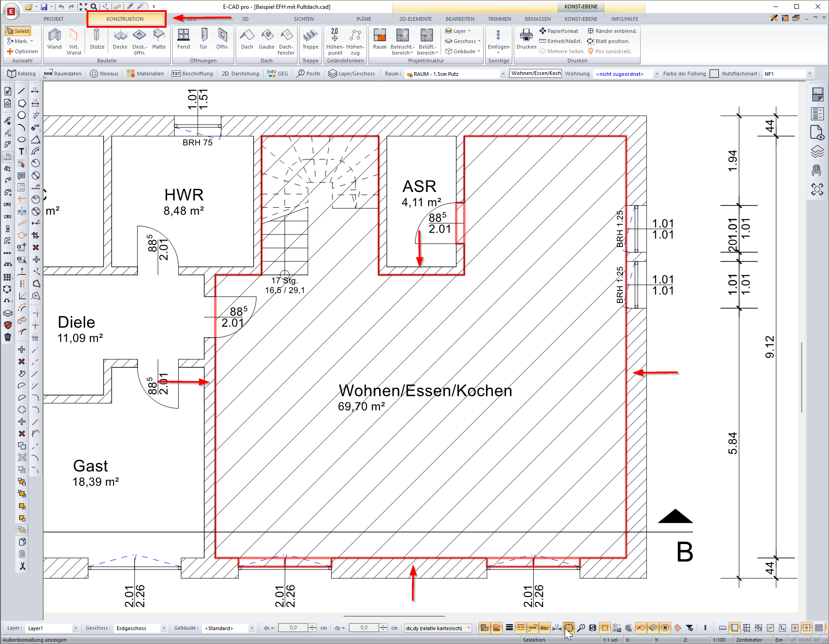
Task: Expand the Raum type combo box
Action: [x=503, y=74]
